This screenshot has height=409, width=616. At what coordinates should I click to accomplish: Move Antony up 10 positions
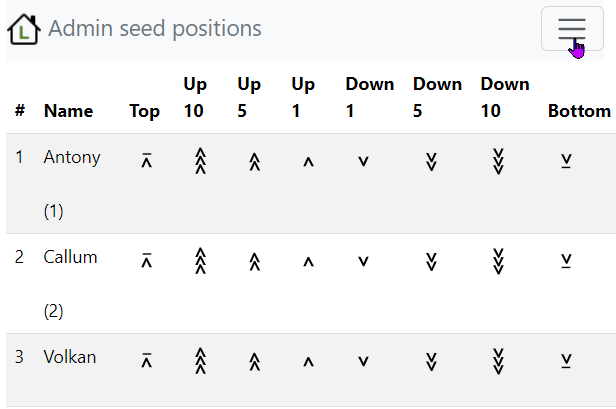[x=200, y=161]
